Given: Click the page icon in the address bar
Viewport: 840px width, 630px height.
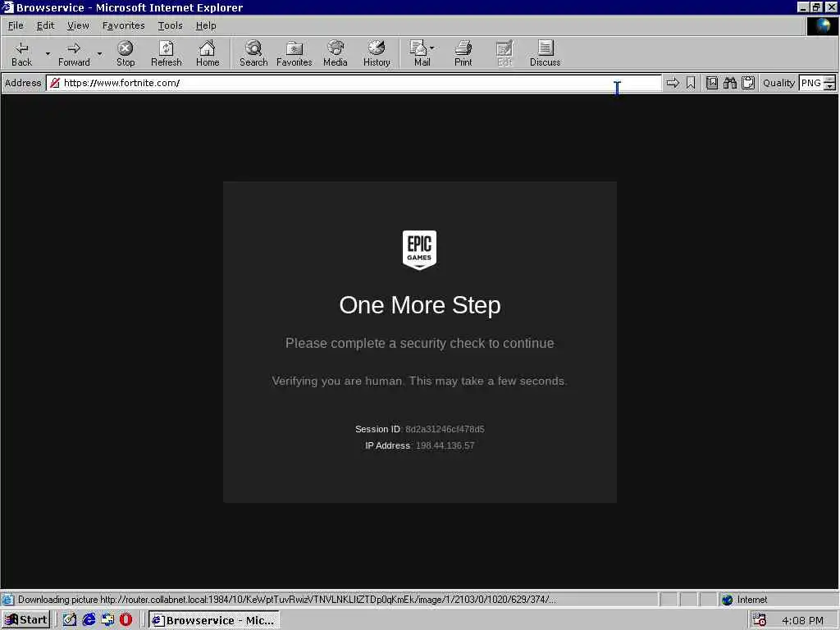Looking at the screenshot, I should tap(55, 83).
